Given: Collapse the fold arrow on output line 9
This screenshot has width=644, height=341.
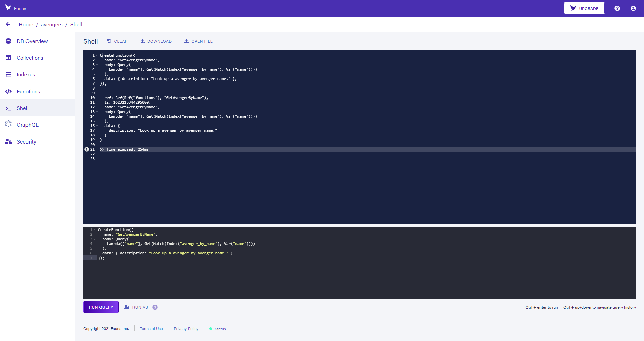Looking at the screenshot, I should pyautogui.click(x=97, y=93).
